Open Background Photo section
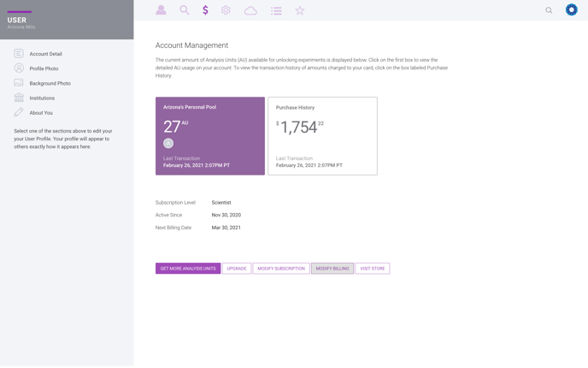588x368 pixels. [50, 83]
